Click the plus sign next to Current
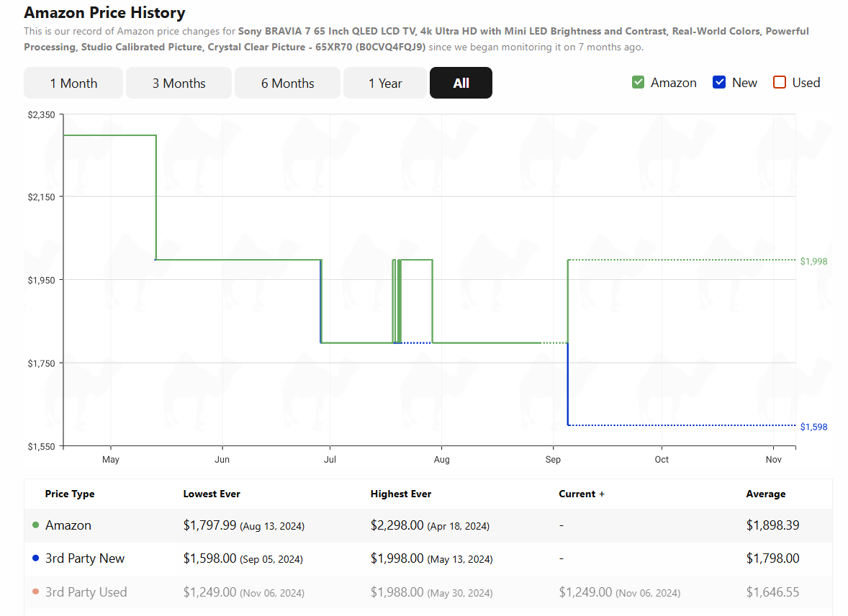The height and width of the screenshot is (616, 848). [601, 494]
